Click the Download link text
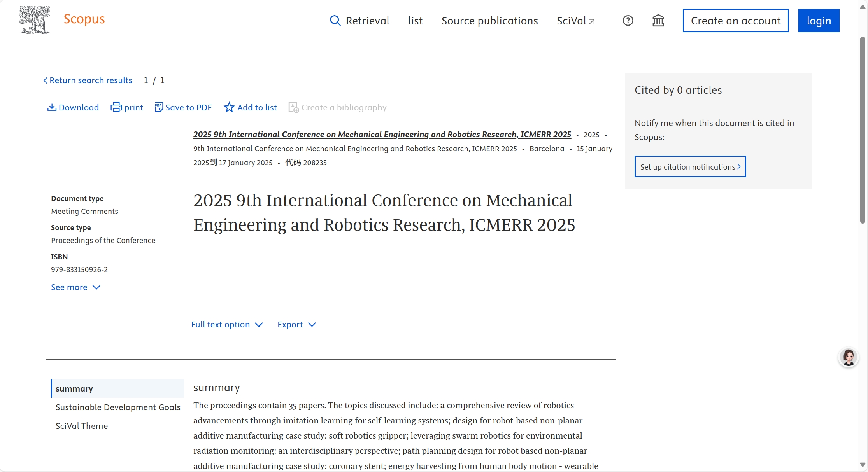This screenshot has width=868, height=472. (79, 107)
